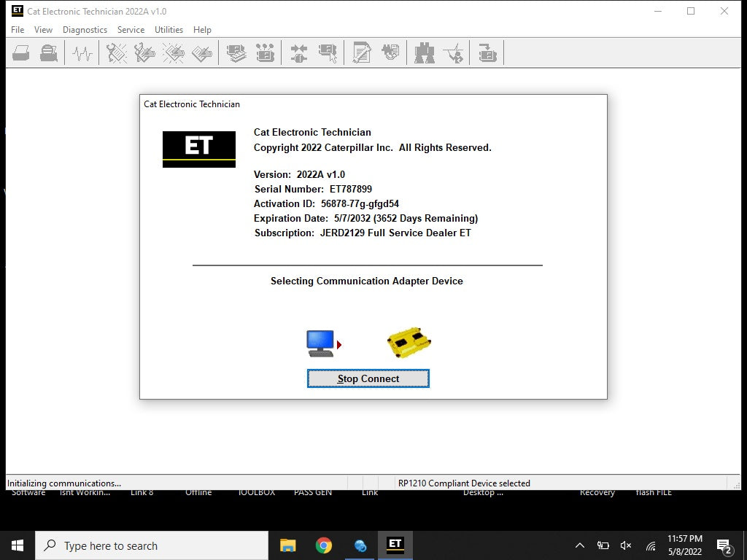Open the ECM Summary toolbar icon
The image size is (747, 560).
click(x=236, y=52)
